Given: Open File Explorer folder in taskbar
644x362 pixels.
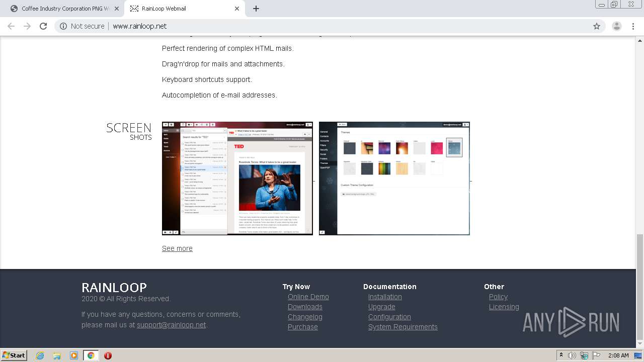Looking at the screenshot, I should [x=57, y=355].
